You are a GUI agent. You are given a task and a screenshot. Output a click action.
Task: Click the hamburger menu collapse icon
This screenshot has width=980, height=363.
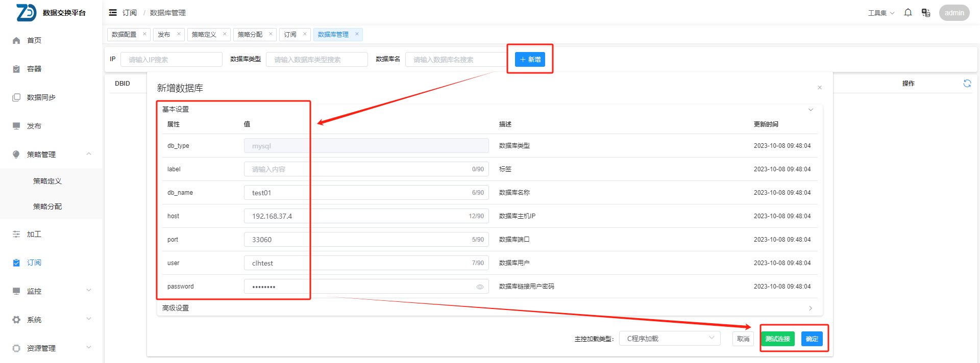pos(113,13)
